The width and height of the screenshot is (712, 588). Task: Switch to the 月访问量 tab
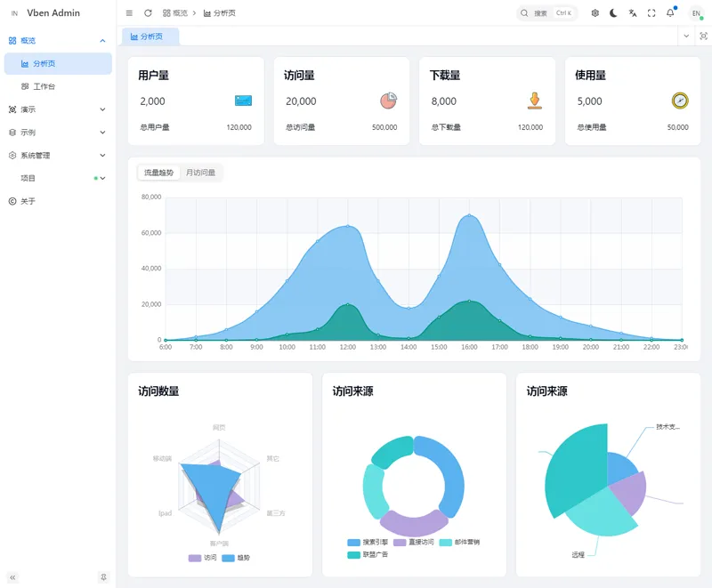[200, 173]
